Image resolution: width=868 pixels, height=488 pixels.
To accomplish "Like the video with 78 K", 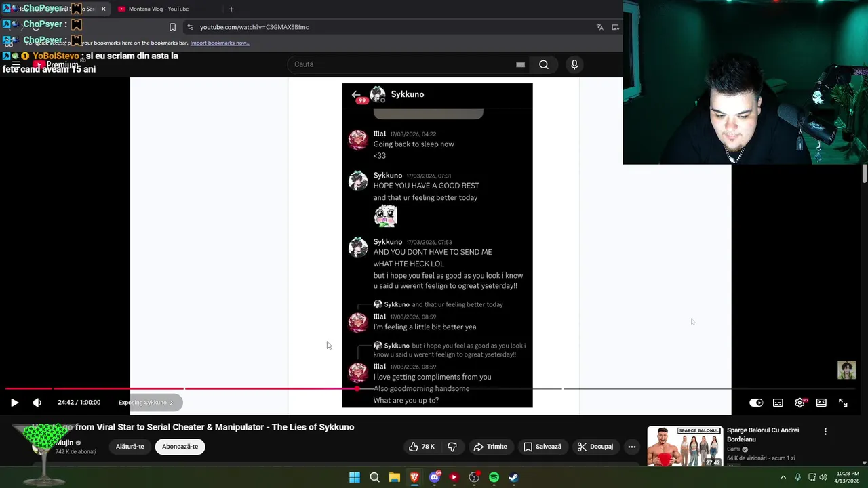I will [421, 447].
